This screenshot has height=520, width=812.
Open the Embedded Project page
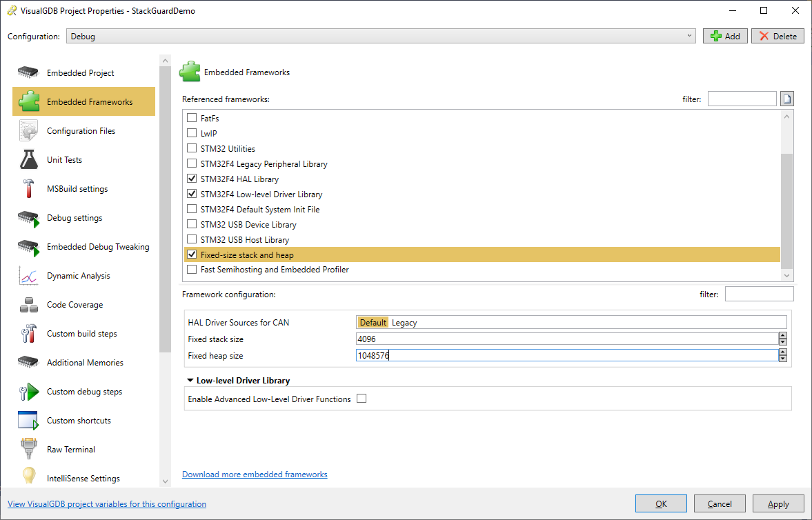coord(84,72)
